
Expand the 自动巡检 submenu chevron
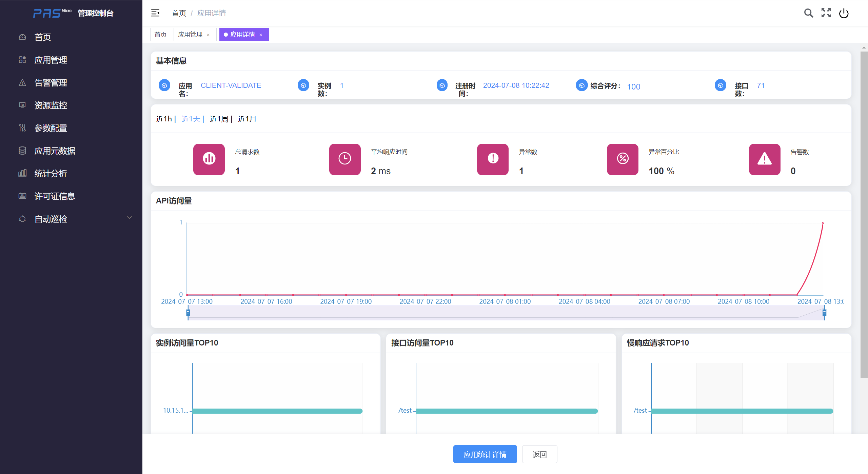tap(129, 218)
